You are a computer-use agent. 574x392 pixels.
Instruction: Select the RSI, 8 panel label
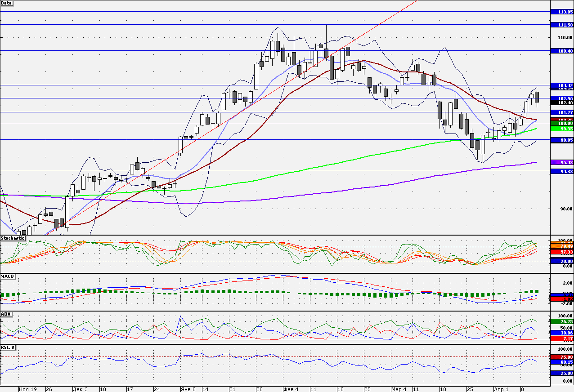tap(9, 347)
